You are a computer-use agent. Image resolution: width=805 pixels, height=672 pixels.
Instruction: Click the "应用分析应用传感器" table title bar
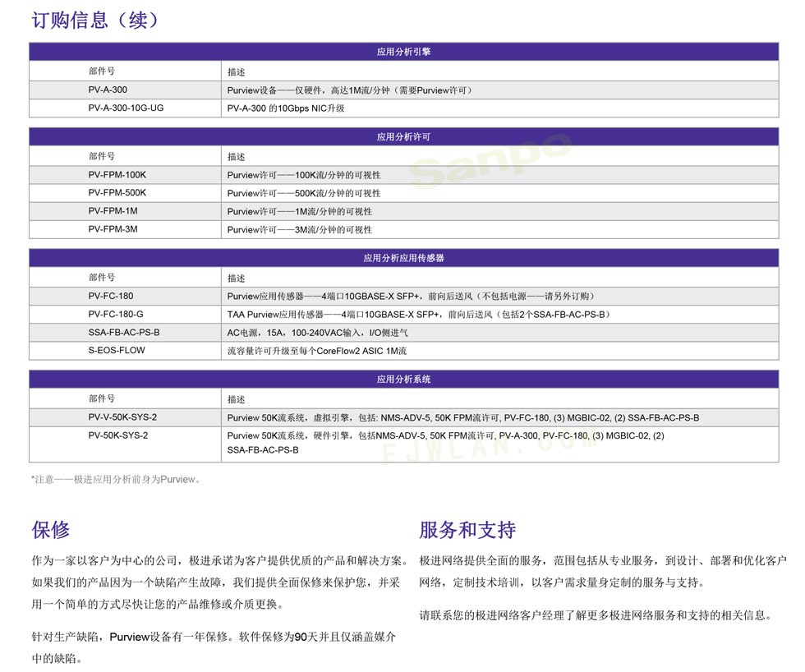coord(403,258)
